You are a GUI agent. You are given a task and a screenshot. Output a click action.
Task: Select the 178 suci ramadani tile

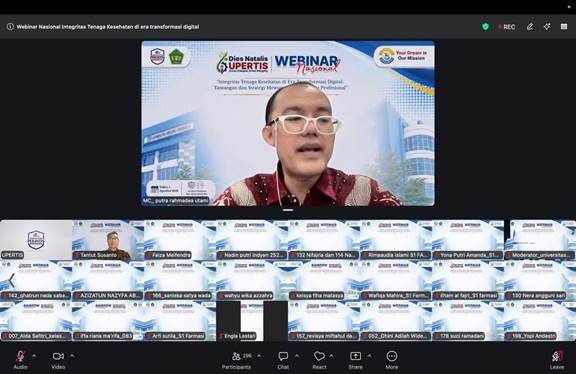click(x=468, y=321)
